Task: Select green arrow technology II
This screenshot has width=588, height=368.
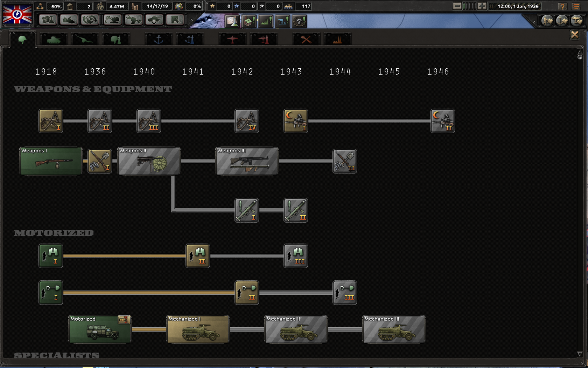Action: pos(247,293)
